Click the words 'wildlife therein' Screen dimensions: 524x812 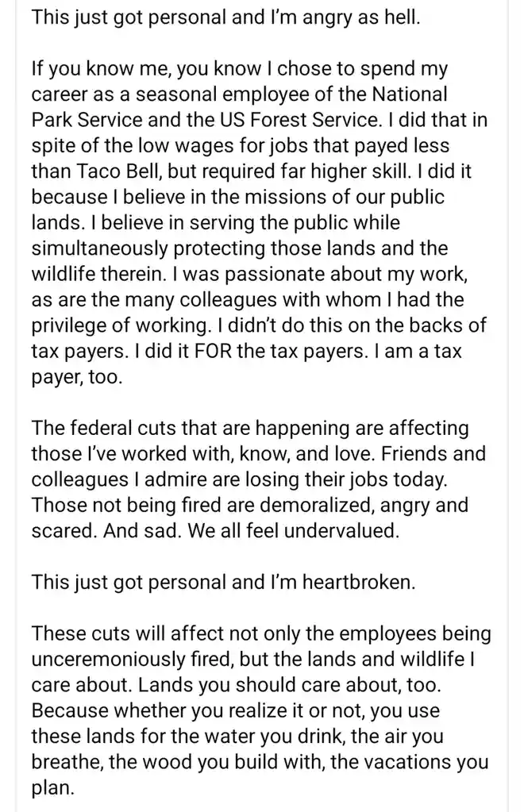99,274
